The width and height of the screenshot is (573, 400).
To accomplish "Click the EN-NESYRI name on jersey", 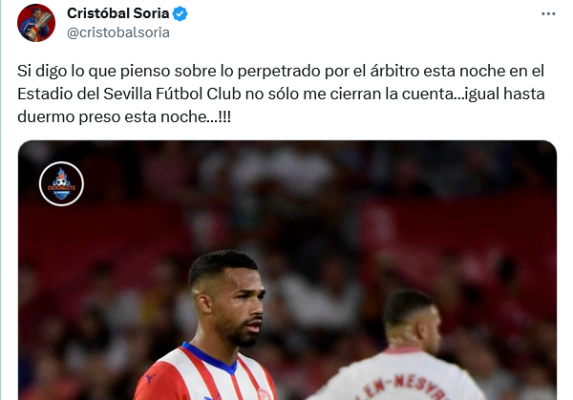I will [x=402, y=387].
